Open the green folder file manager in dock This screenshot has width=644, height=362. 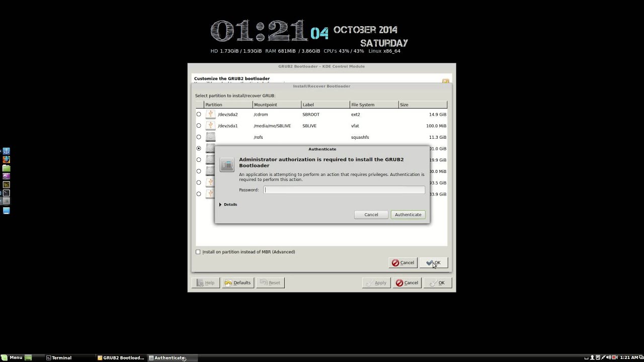[6, 168]
